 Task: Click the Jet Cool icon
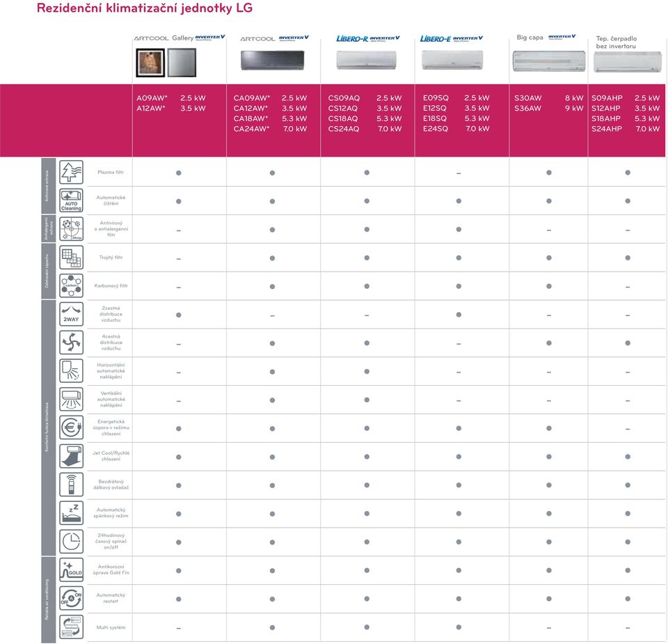(71, 456)
